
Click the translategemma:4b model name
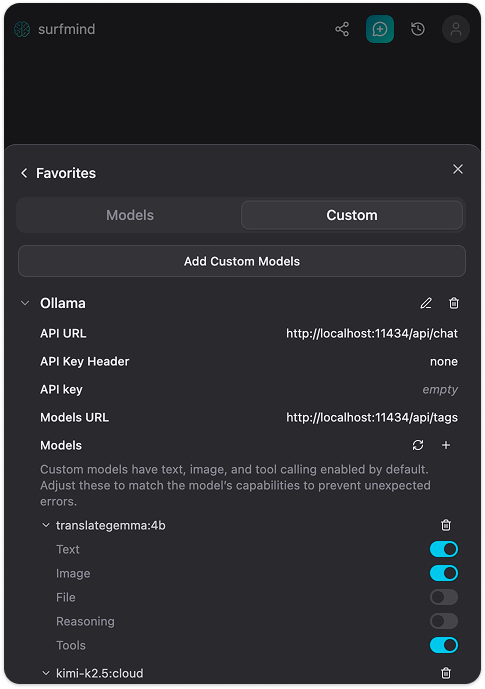tap(111, 525)
